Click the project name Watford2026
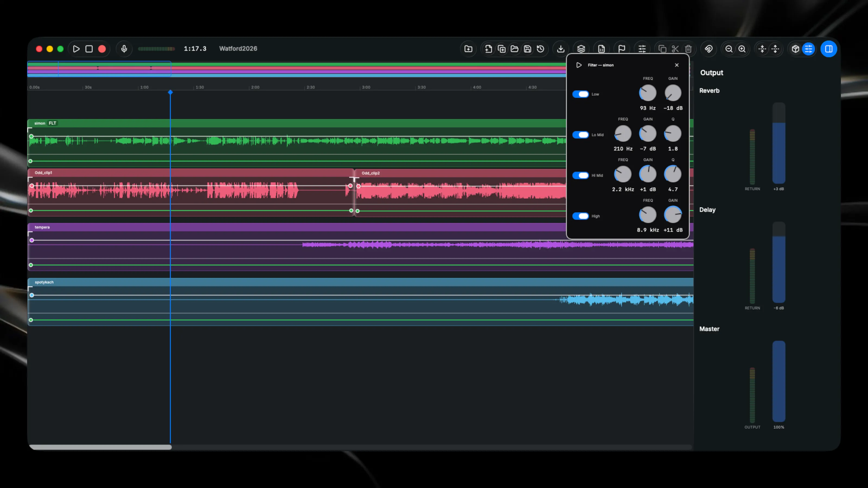 pos(238,49)
